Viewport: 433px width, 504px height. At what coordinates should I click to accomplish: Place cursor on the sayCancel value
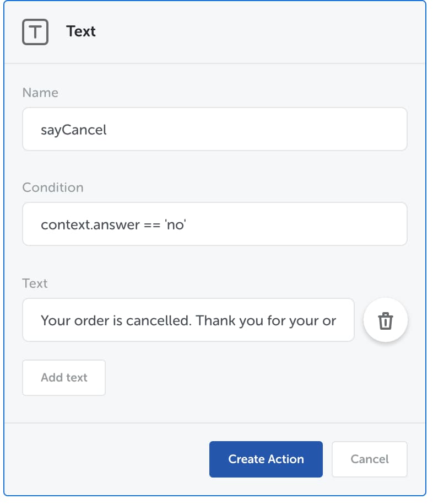click(74, 130)
